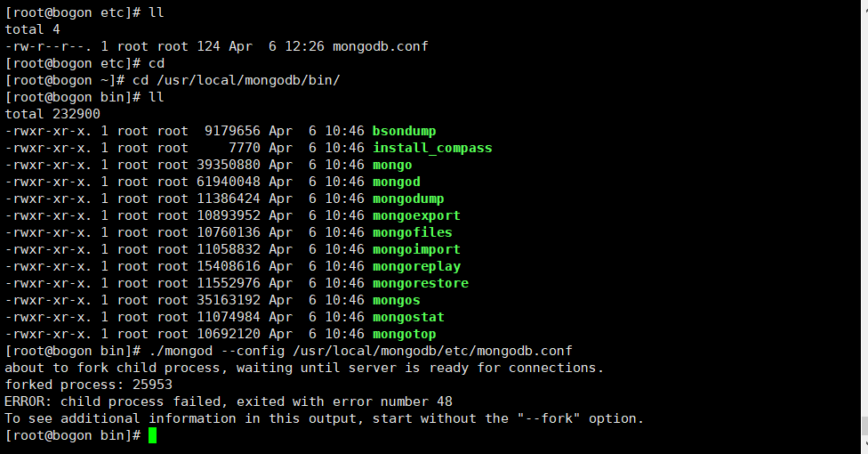868x454 pixels.
Task: Click the mongofiles filename
Action: [x=413, y=233]
